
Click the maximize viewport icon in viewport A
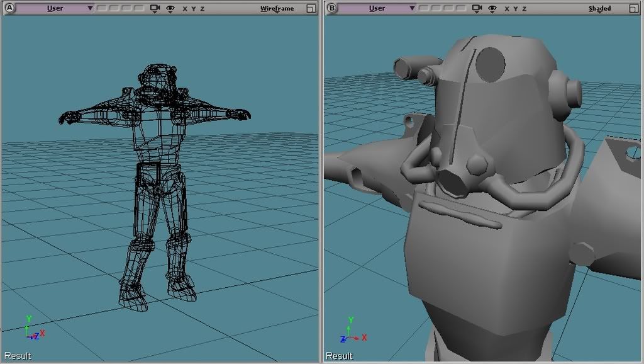click(x=311, y=9)
